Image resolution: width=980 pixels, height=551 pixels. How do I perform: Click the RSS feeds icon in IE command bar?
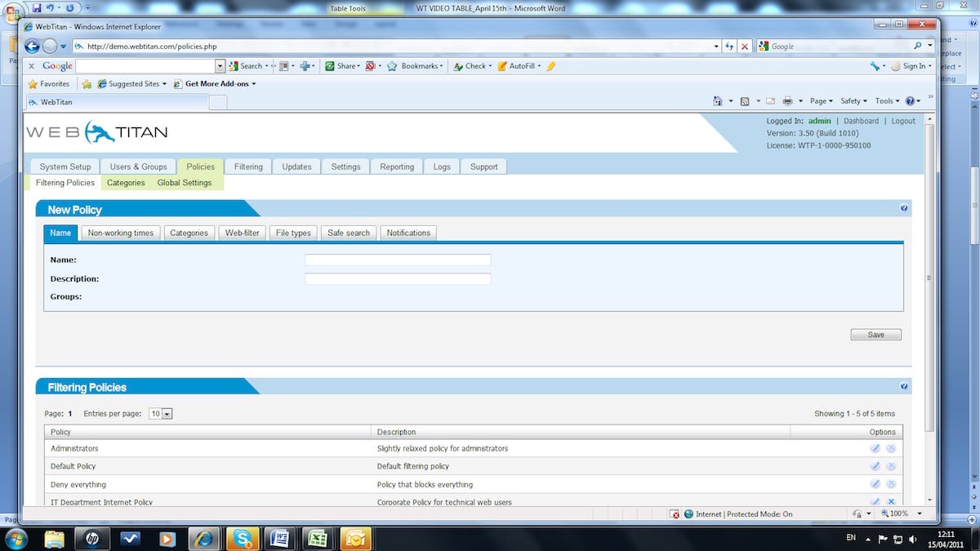point(745,101)
